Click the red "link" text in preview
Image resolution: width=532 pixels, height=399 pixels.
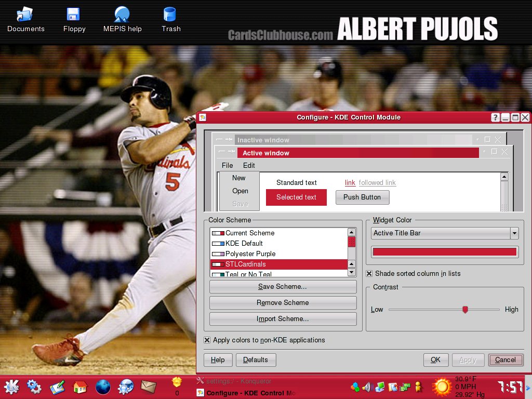click(350, 182)
